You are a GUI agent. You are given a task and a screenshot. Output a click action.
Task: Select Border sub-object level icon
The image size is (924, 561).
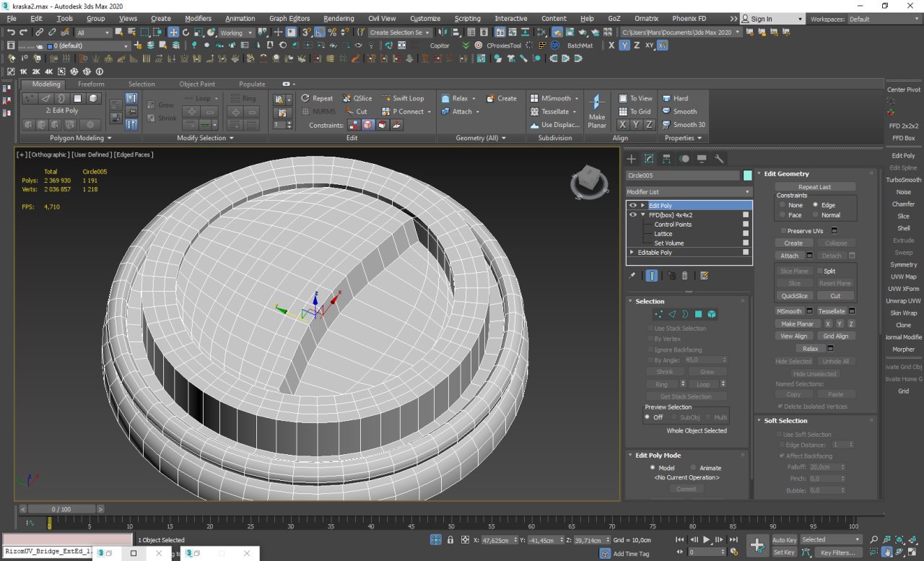click(x=685, y=314)
